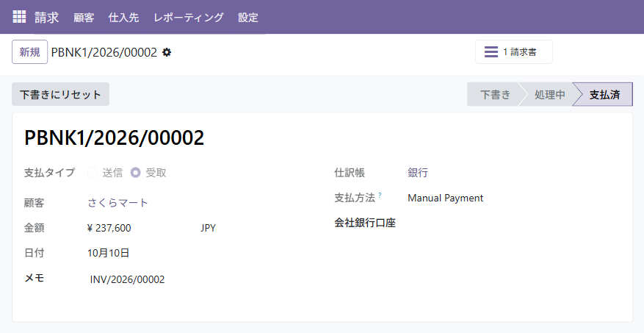
Task: Click the 金額 field label
Action: (x=34, y=228)
